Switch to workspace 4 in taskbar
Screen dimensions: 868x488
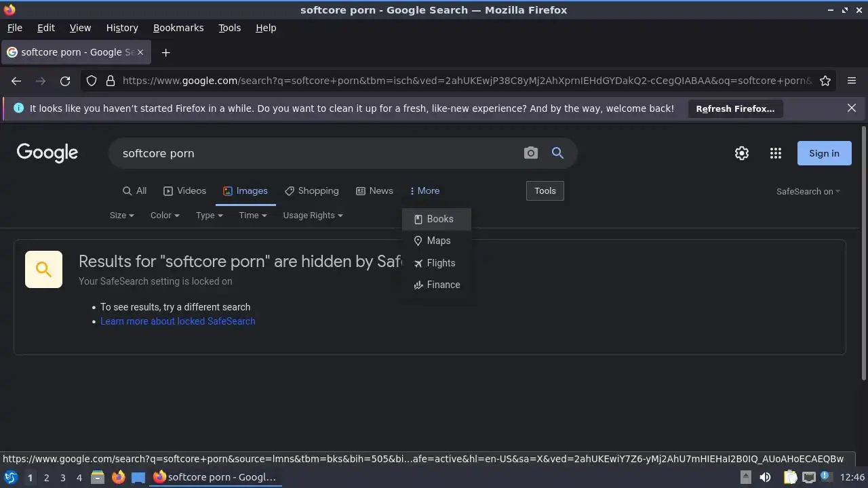[x=79, y=477]
